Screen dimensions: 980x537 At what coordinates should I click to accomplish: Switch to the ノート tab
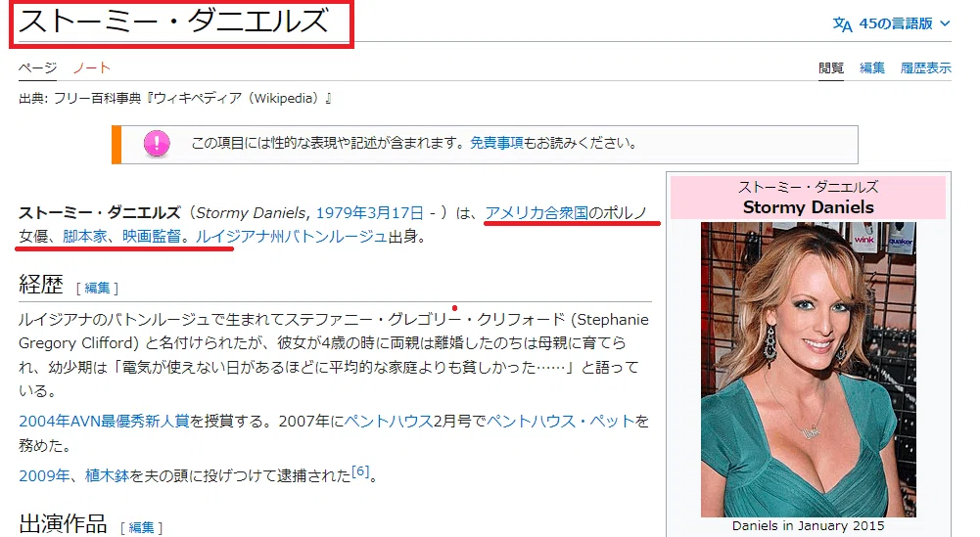click(x=91, y=67)
